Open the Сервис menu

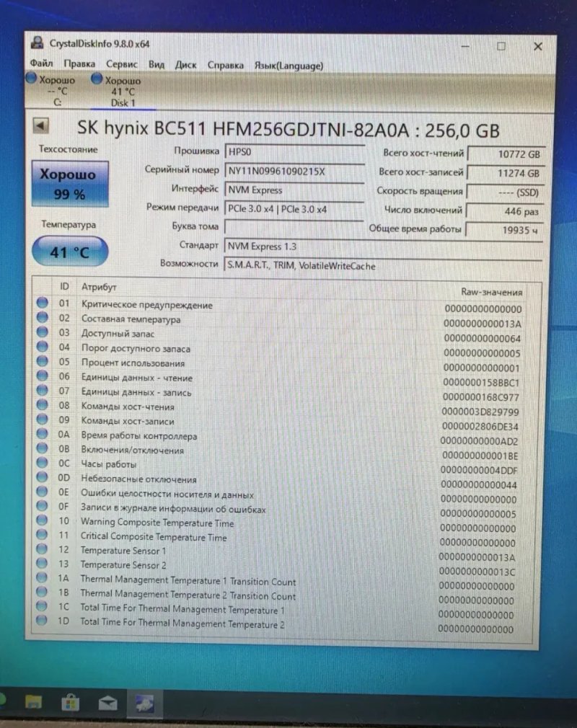pyautogui.click(x=122, y=64)
